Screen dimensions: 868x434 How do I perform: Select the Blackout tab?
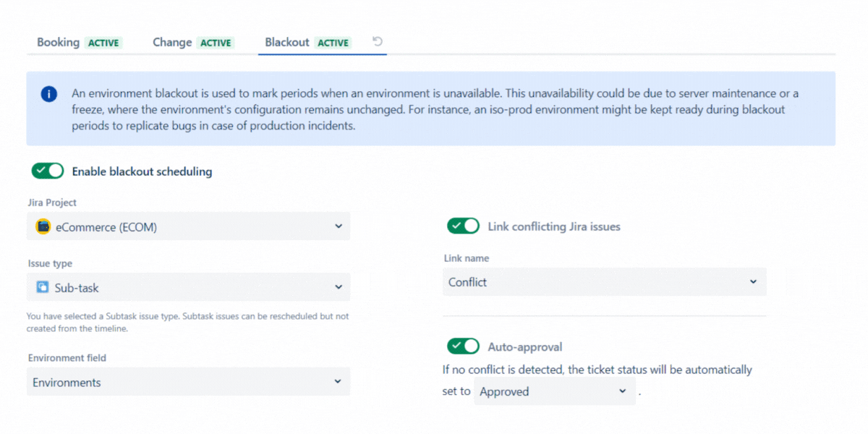click(288, 42)
